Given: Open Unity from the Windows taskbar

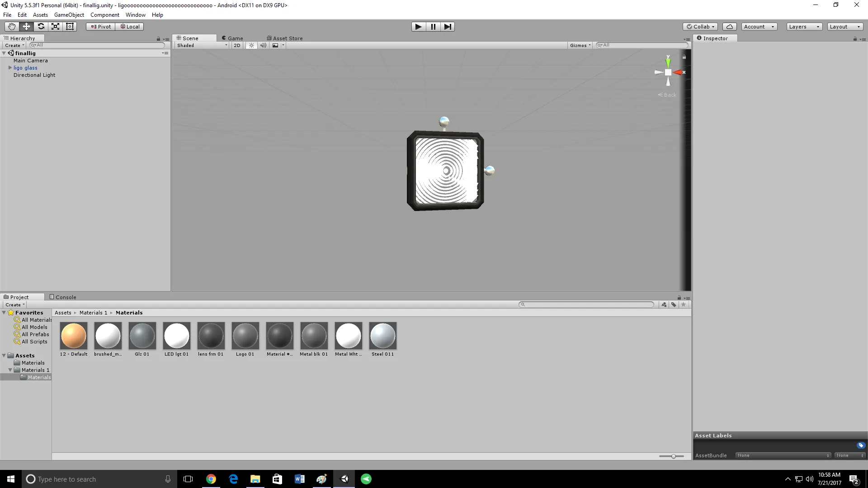Looking at the screenshot, I should pos(344,479).
